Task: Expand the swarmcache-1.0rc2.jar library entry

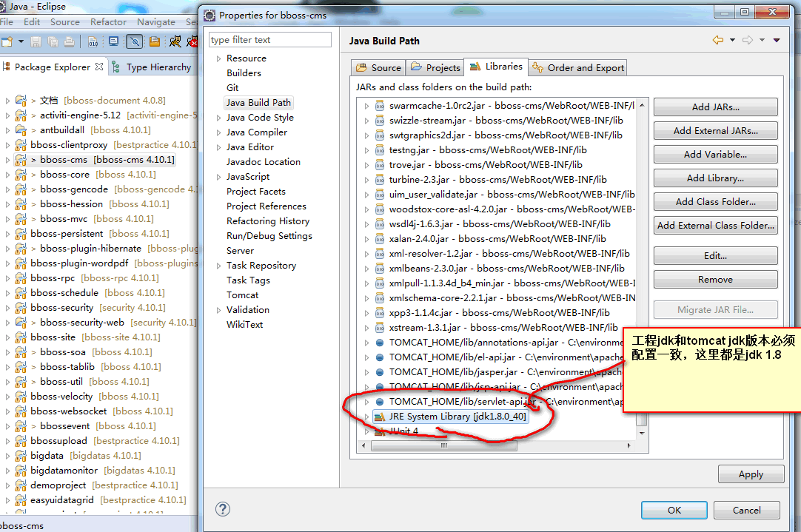Action: coord(366,107)
